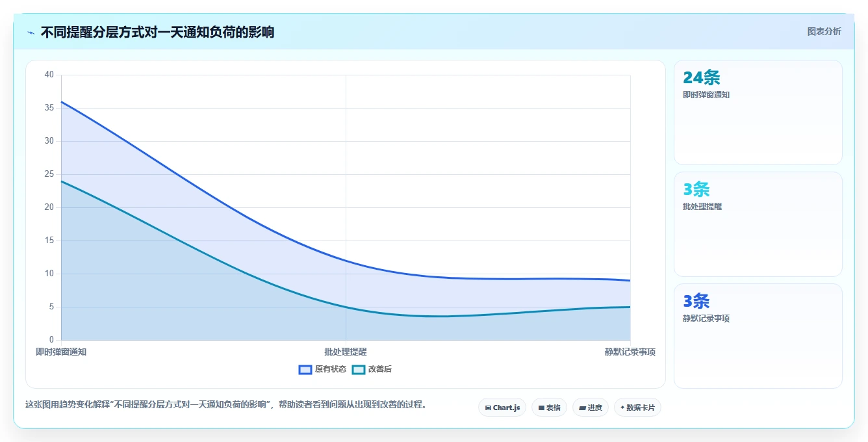Click the y-axis value 15
Screen dimensions: 868x442
pos(49,240)
